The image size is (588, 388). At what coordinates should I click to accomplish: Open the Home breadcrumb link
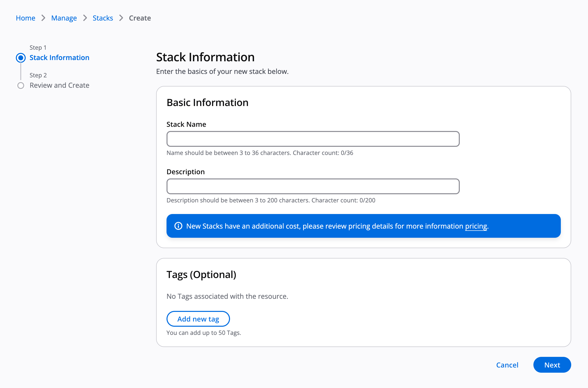click(x=25, y=18)
